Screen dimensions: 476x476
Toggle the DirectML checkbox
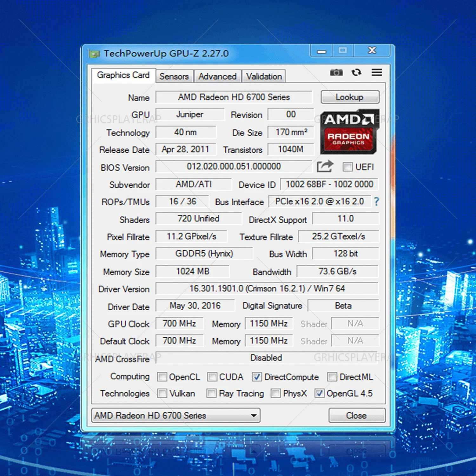332,377
